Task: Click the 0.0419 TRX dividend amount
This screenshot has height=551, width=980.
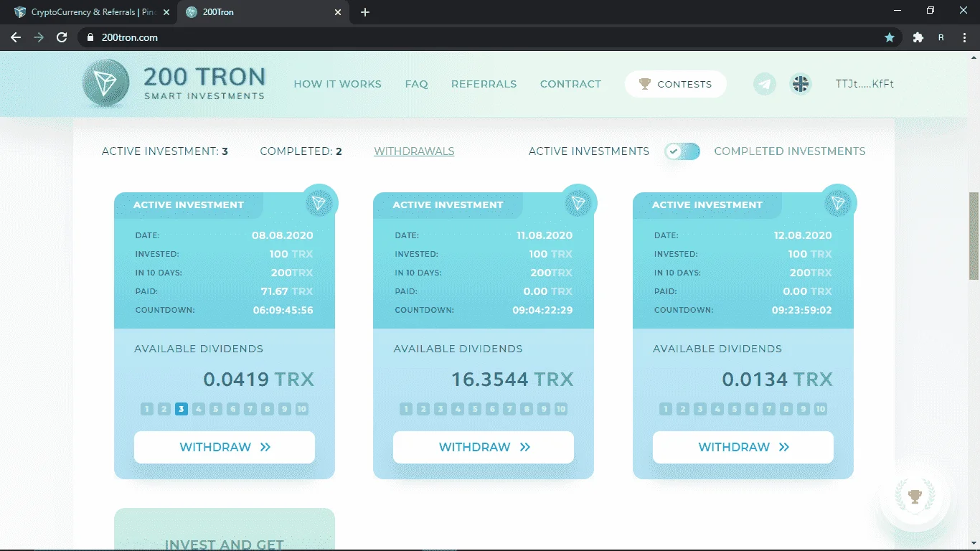Action: [x=259, y=379]
